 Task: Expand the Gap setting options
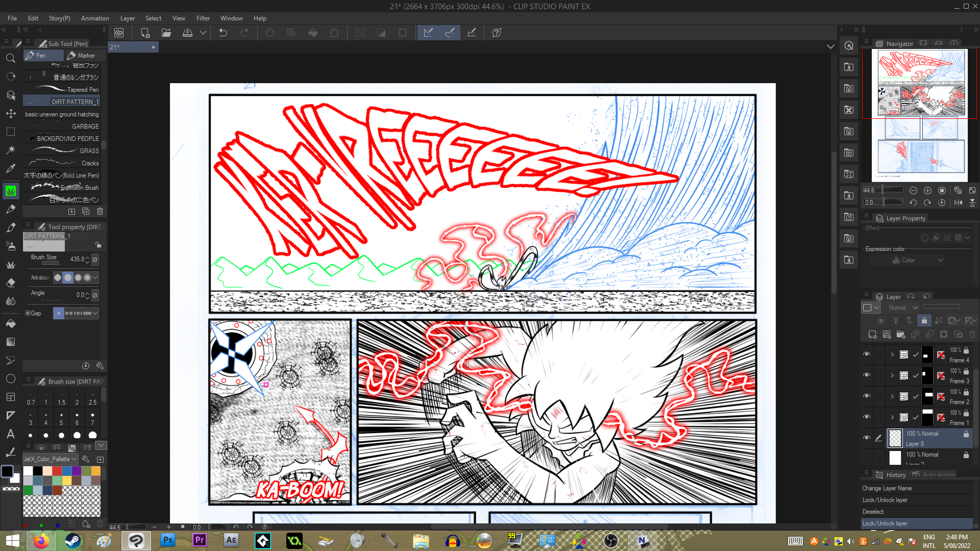28,313
